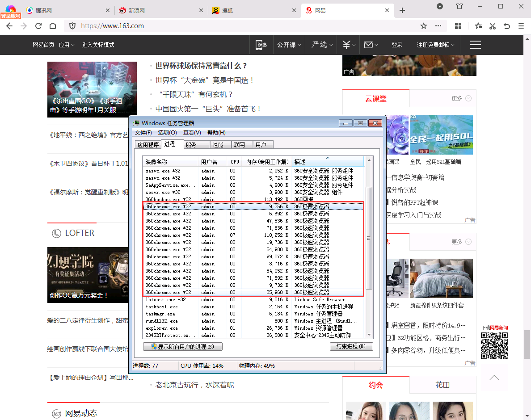Screen dimensions: 531x420
Task: Click the browser page vertical scrollbar thumb
Action: point(527,344)
